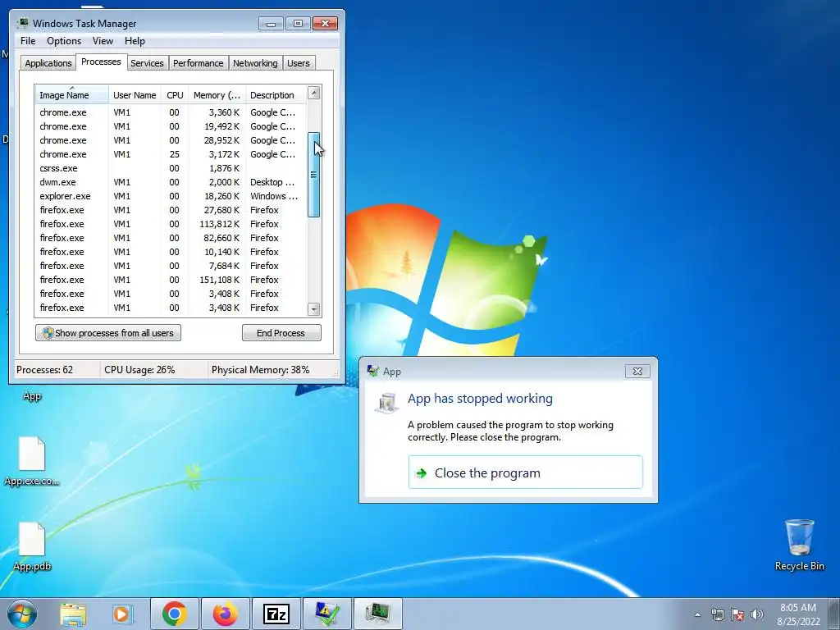The image size is (840, 630).
Task: Open the View menu
Action: [x=103, y=41]
